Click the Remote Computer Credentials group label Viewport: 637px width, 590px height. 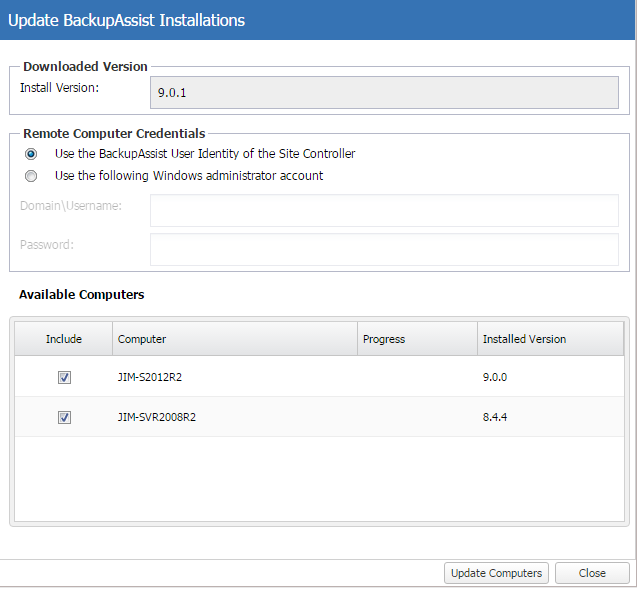[114, 133]
